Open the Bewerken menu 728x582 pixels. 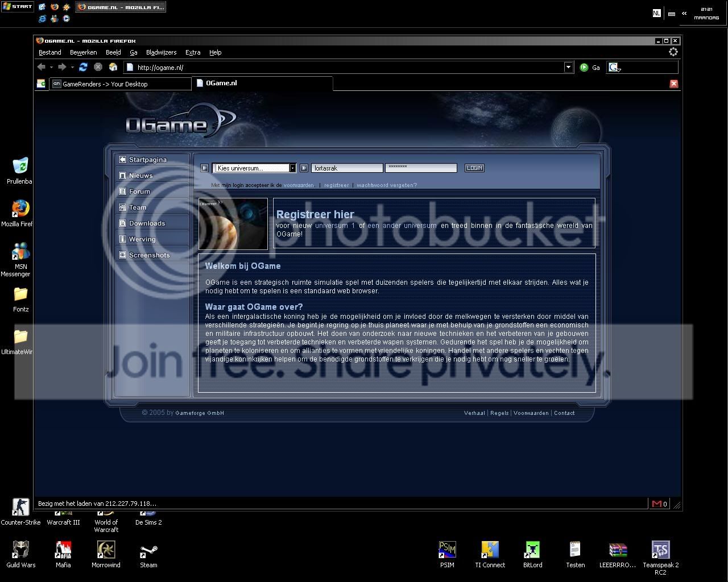pos(83,52)
